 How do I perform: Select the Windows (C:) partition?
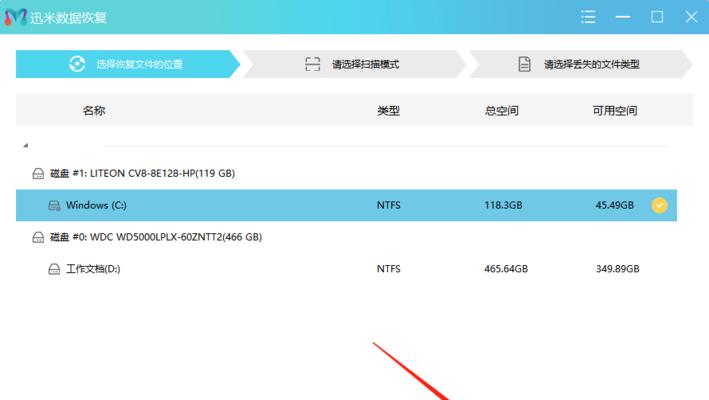point(346,205)
